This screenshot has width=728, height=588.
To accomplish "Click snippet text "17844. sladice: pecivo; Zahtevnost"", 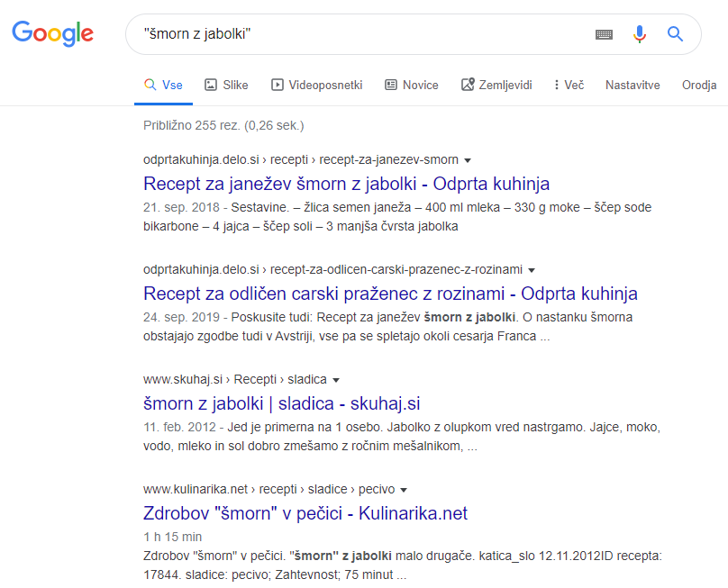I will [240, 575].
